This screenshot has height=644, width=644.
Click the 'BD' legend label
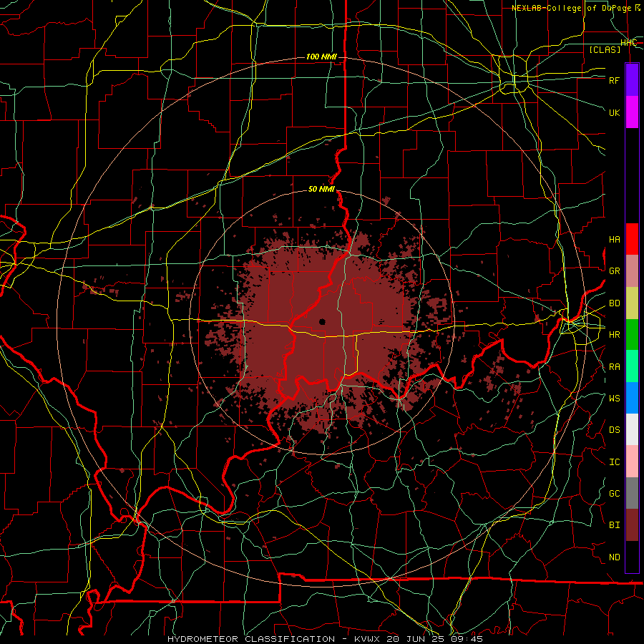615,303
